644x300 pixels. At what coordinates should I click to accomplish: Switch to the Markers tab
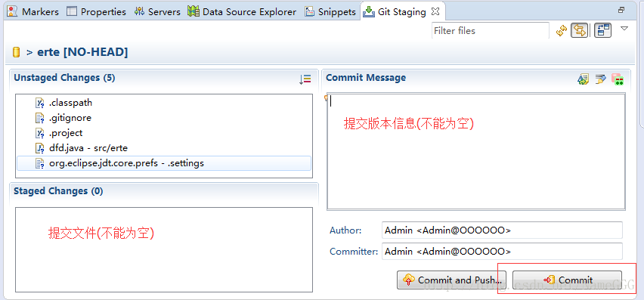[33, 12]
